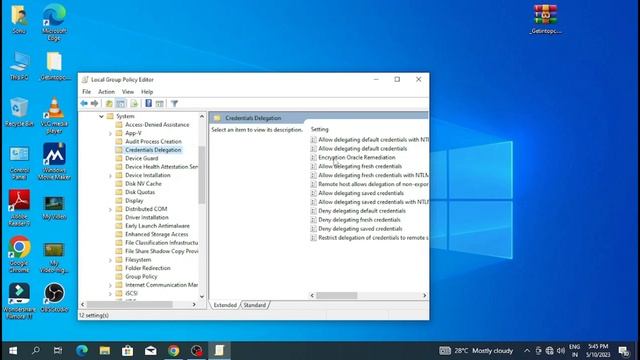The image size is (640, 360).
Task: Click the settings list scroll right arrow
Action: pyautogui.click(x=424, y=295)
